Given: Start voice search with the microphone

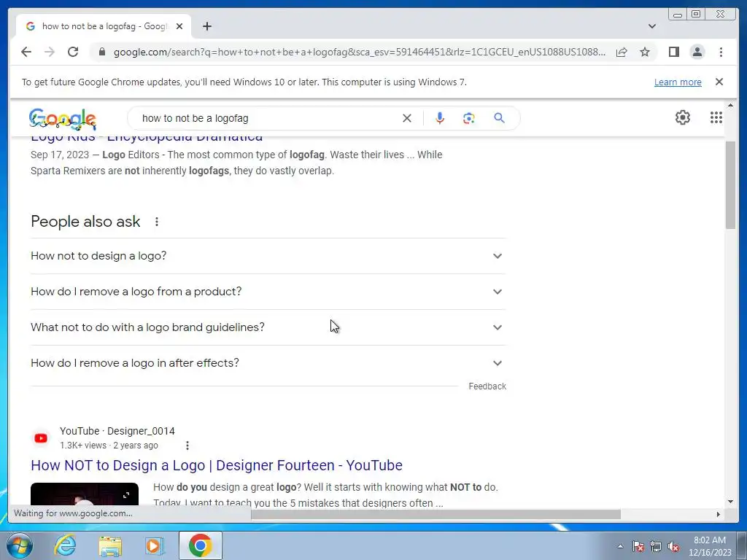Looking at the screenshot, I should pos(440,118).
